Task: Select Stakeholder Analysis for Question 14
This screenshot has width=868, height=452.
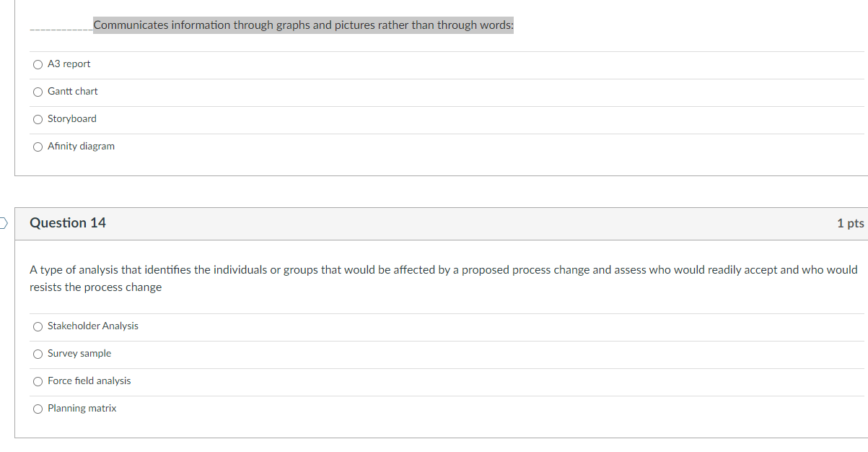Action: click(x=37, y=326)
